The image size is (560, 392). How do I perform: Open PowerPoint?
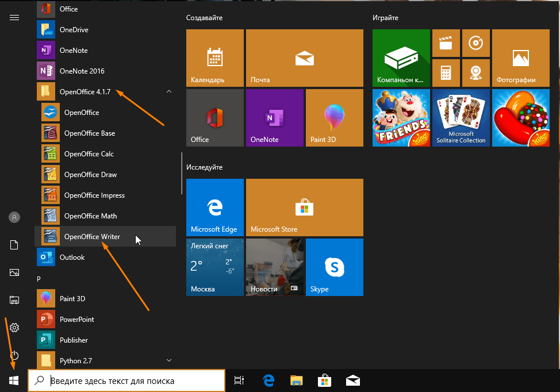(105, 319)
